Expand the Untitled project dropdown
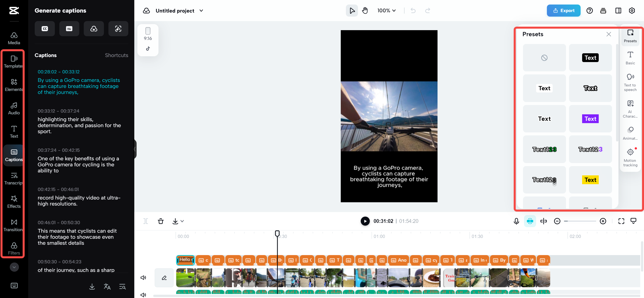Screen dimensions: 644x298 [x=201, y=11]
